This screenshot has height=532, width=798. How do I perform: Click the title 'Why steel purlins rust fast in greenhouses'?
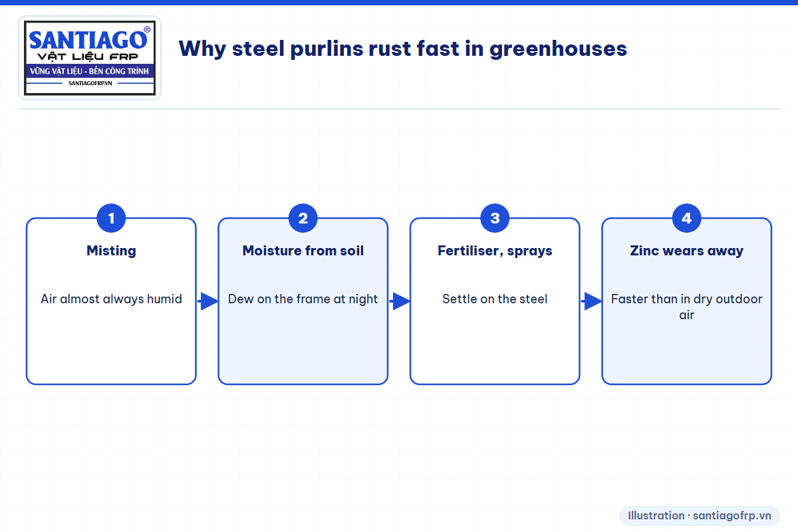click(x=403, y=49)
